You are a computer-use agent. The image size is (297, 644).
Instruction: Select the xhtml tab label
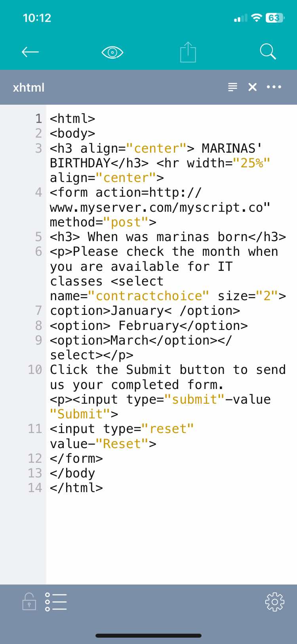click(x=29, y=87)
